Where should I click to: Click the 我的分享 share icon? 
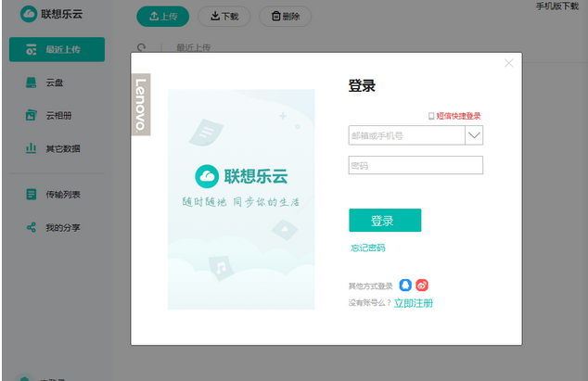(x=32, y=227)
